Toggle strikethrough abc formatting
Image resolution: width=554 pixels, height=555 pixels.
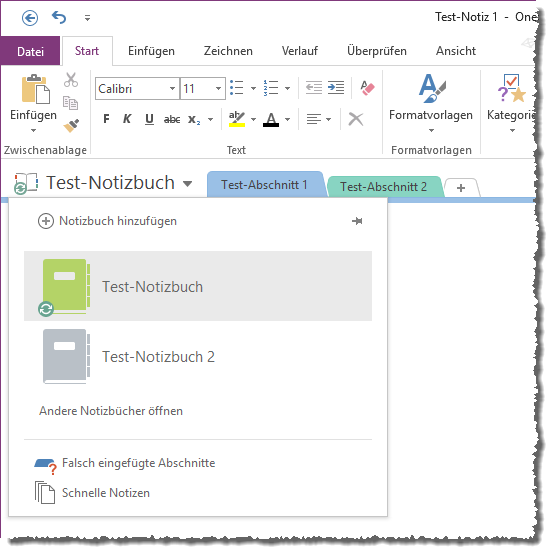172,120
